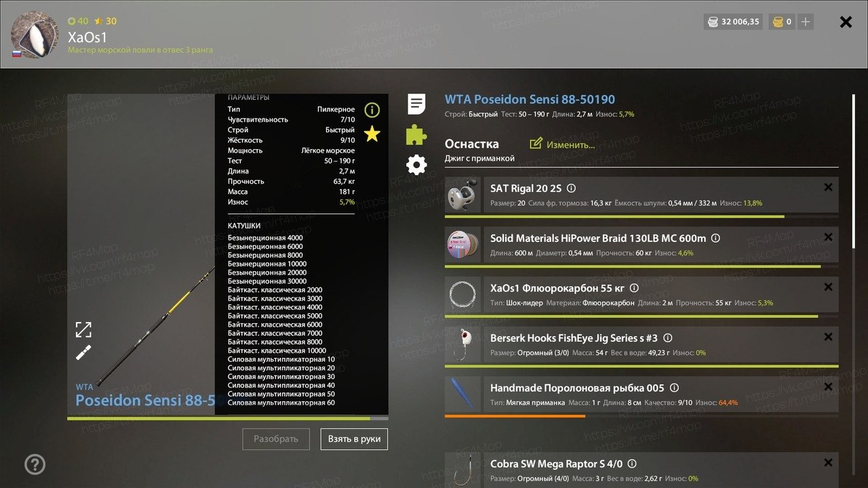This screenshot has width=868, height=488.
Task: Click the WTA Poseidon Sensi 88-50190 title
Action: click(530, 100)
